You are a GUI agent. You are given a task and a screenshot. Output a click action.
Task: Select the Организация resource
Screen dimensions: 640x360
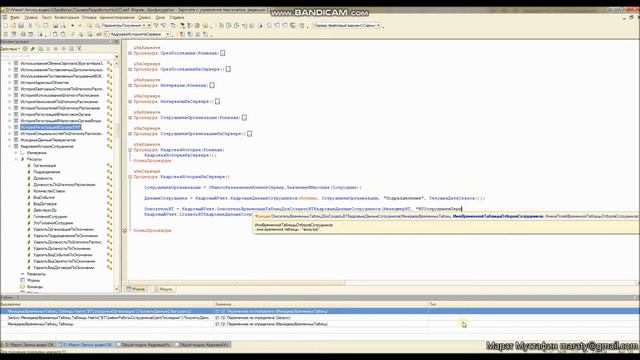click(44, 166)
